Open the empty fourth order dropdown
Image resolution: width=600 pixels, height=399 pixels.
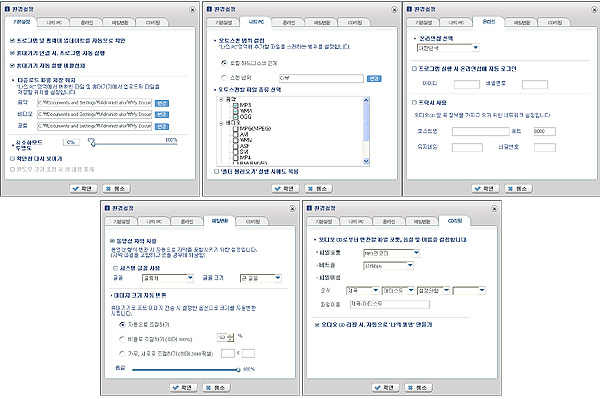[469, 291]
